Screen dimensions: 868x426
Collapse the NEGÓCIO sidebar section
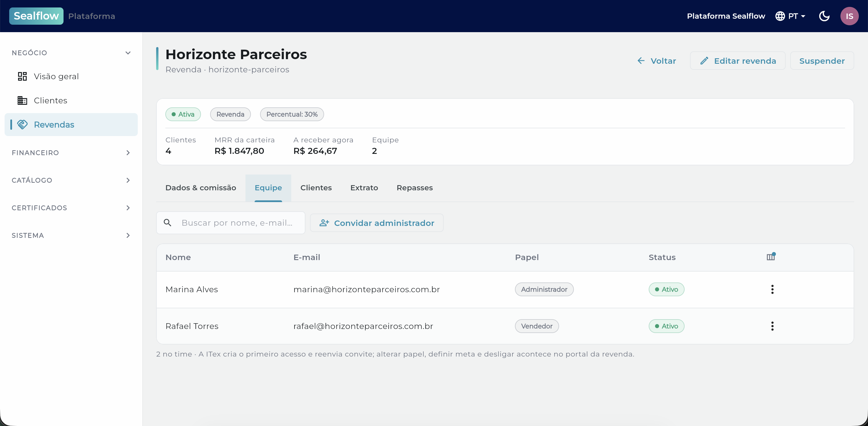click(128, 53)
